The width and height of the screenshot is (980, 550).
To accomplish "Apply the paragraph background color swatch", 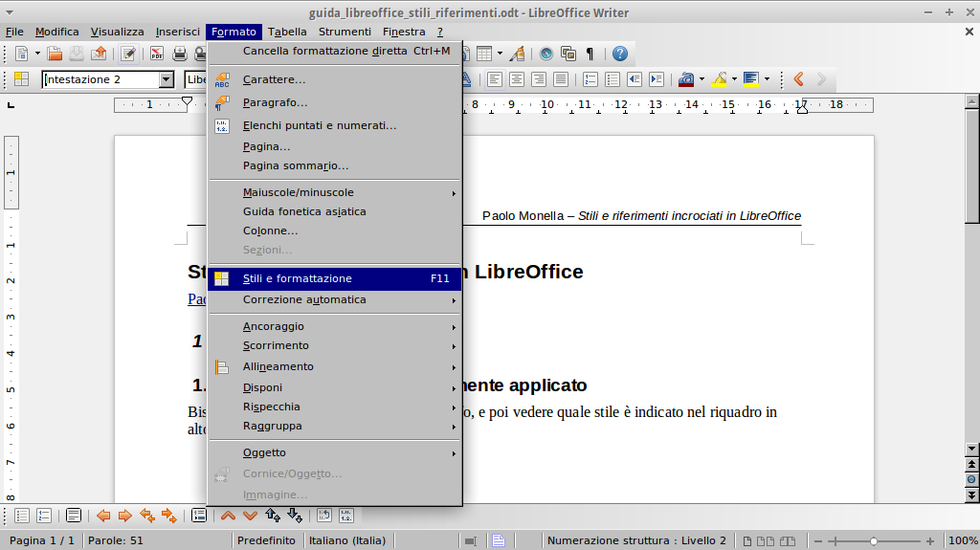I will coord(751,79).
